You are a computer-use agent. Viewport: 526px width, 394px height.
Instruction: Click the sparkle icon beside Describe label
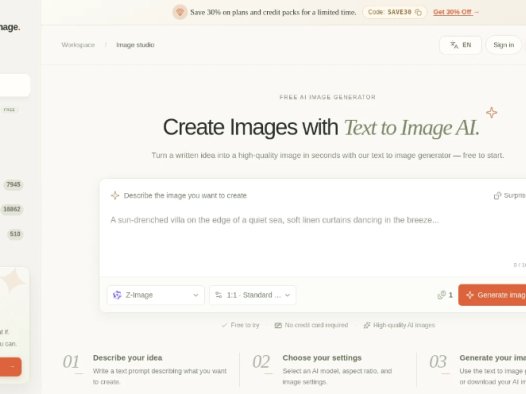click(115, 195)
